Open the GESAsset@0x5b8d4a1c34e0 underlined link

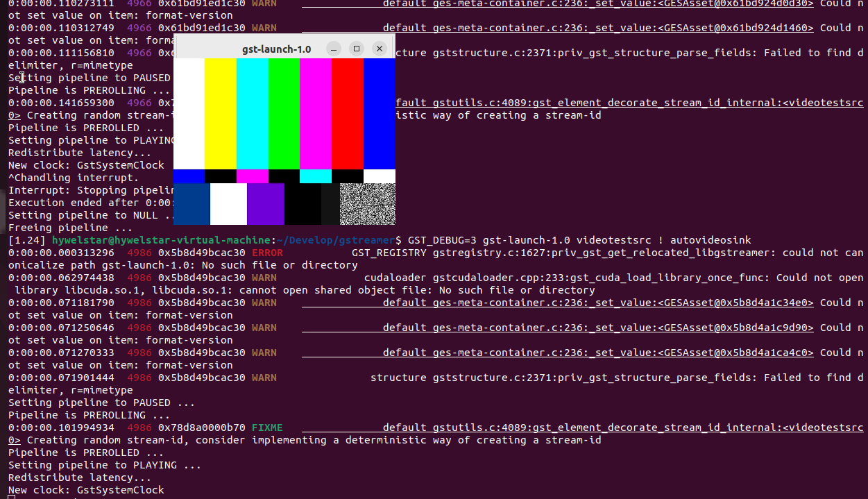coord(735,303)
